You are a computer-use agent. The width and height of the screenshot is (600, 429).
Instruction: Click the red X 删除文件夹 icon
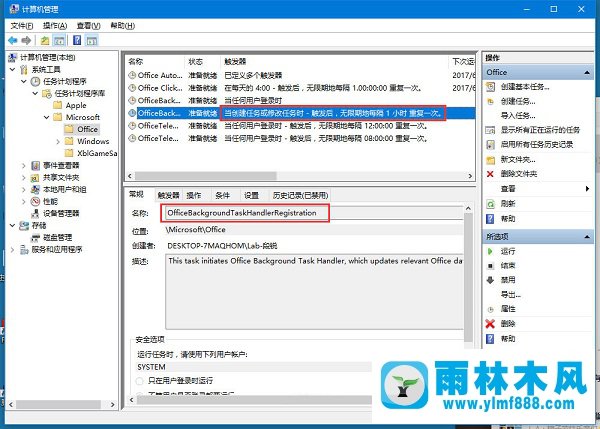click(x=490, y=174)
